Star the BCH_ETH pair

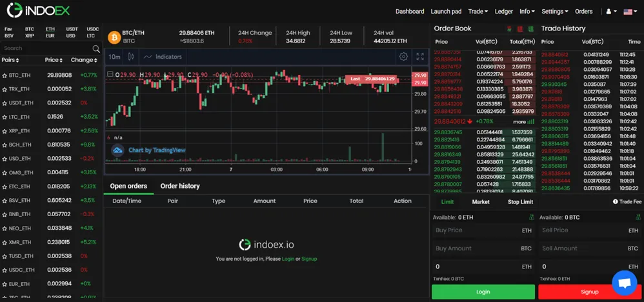(x=5, y=145)
